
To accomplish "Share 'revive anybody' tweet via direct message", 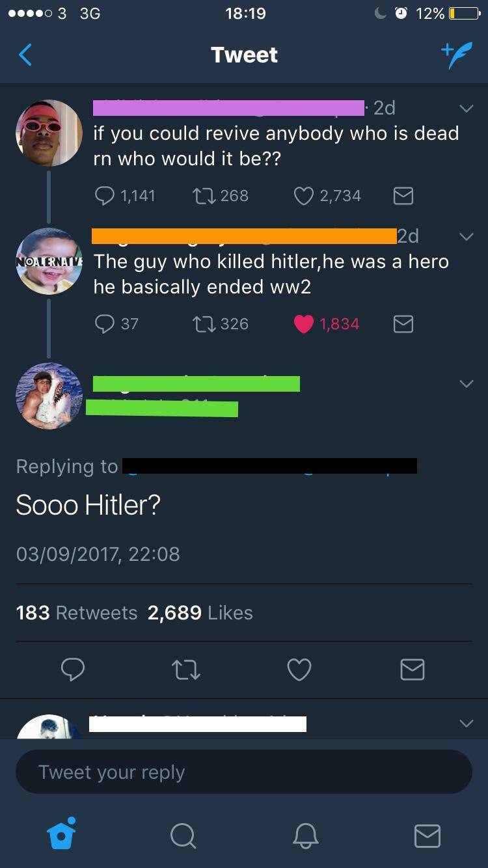I will coord(403,195).
